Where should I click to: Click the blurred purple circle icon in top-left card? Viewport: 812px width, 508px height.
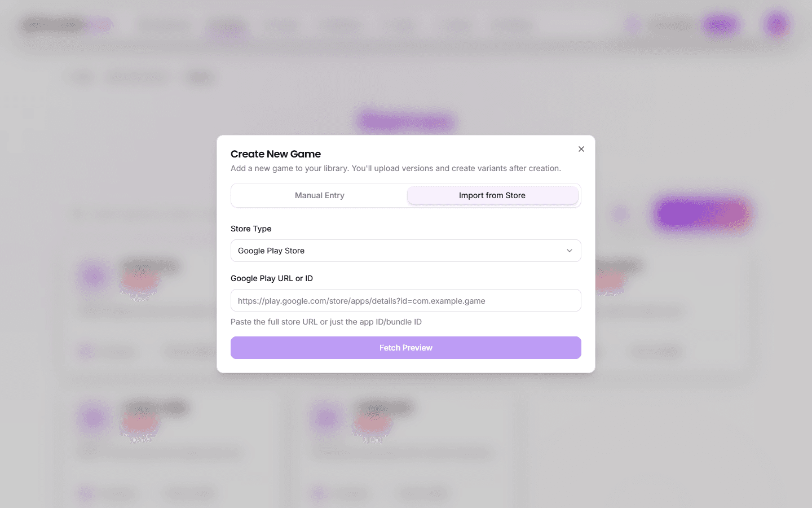point(94,276)
